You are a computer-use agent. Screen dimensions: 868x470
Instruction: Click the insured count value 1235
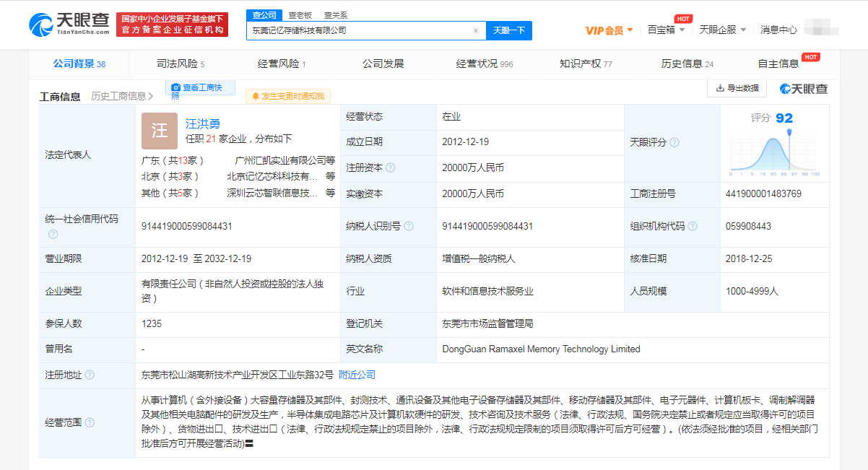click(x=152, y=323)
